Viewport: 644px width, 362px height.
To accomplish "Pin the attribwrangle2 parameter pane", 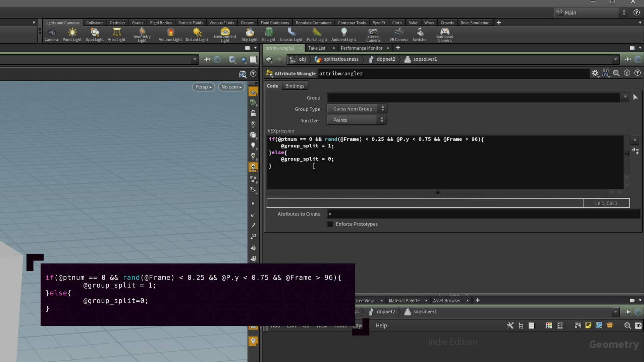I will pyautogui.click(x=628, y=59).
